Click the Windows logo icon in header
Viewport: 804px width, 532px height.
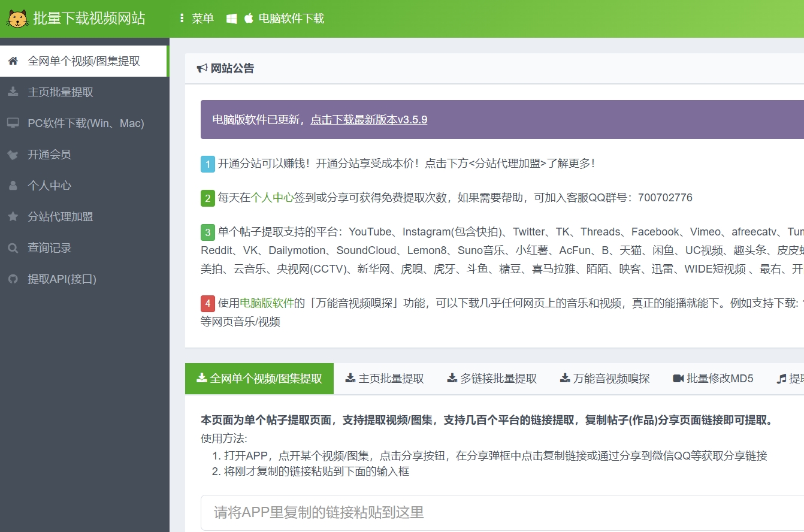231,19
